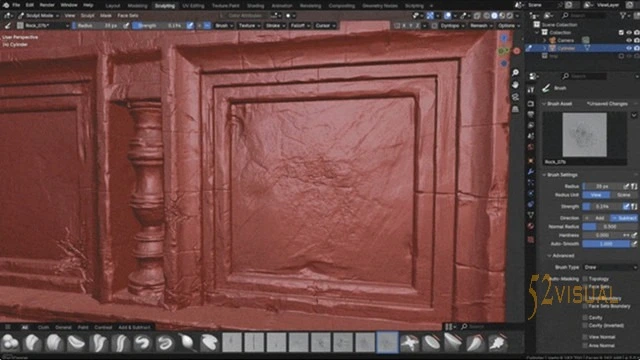Open the Mask menu in sculpt header
Viewport: 640px width, 360px height.
click(x=106, y=16)
